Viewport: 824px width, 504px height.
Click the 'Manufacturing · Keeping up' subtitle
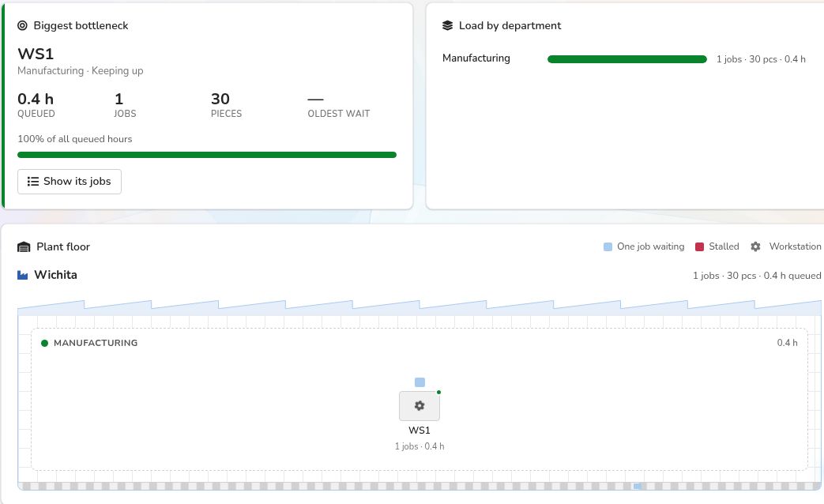coord(81,70)
